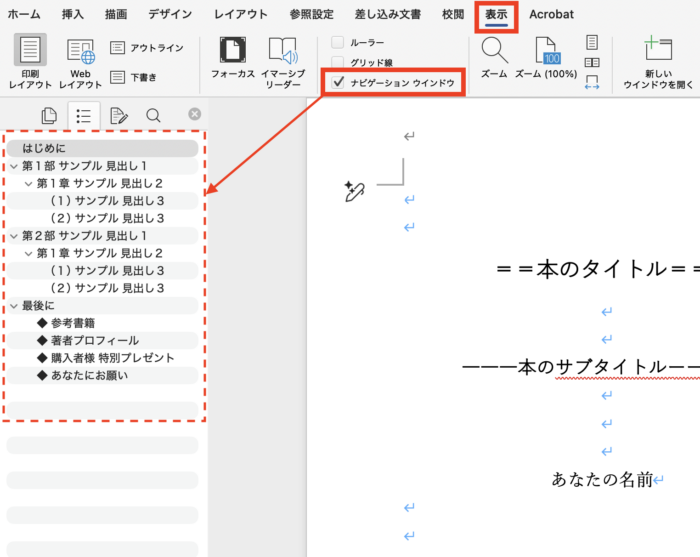Collapse the 第1部 サンプル 見出し1 heading
700x557 pixels.
[14, 166]
